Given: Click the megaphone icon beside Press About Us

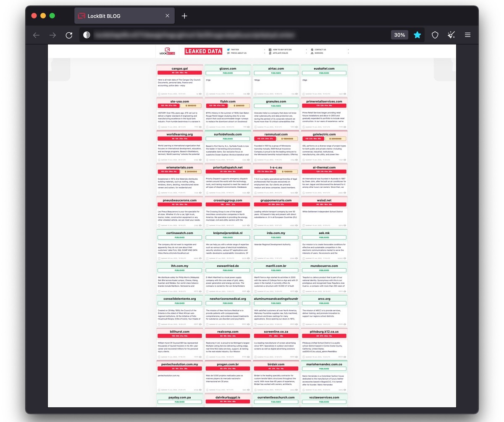Looking at the screenshot, I should (x=228, y=53).
